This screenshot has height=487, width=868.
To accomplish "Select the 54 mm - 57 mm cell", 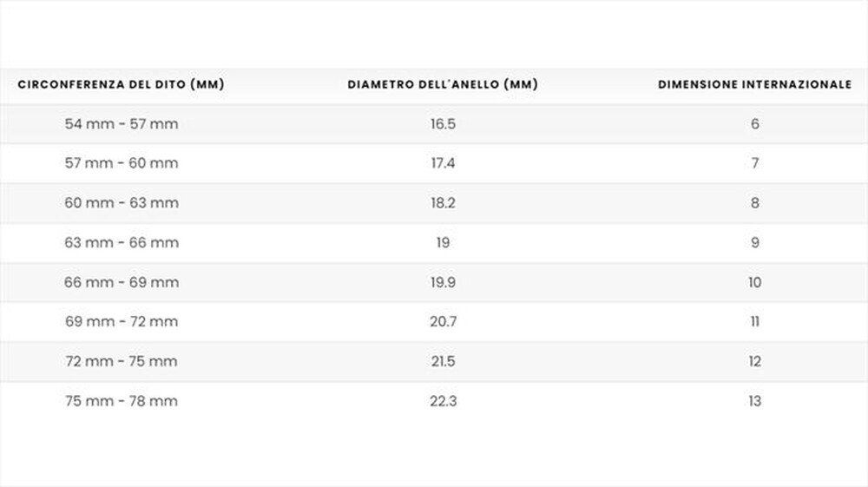I will coord(122,124).
